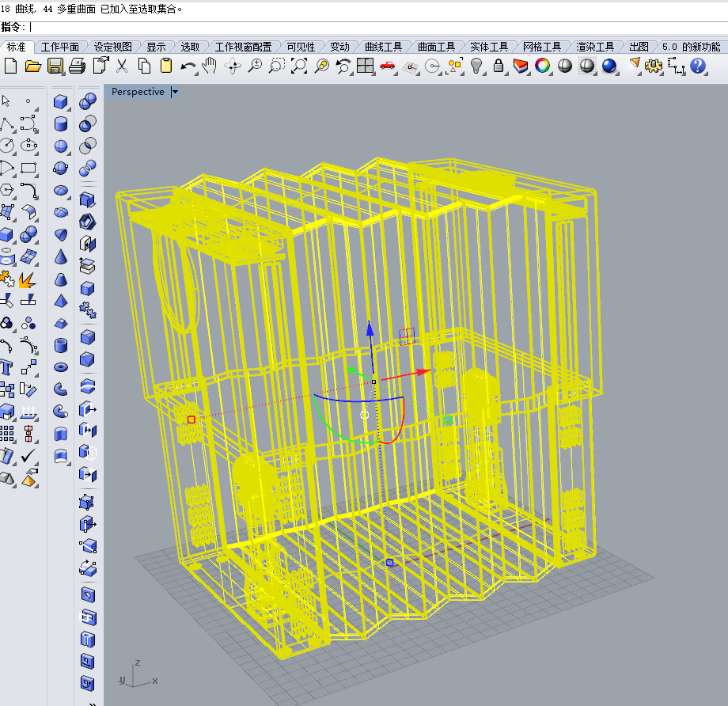This screenshot has width=728, height=706.
Task: Toggle shaded viewport sphere icon
Action: [565, 66]
